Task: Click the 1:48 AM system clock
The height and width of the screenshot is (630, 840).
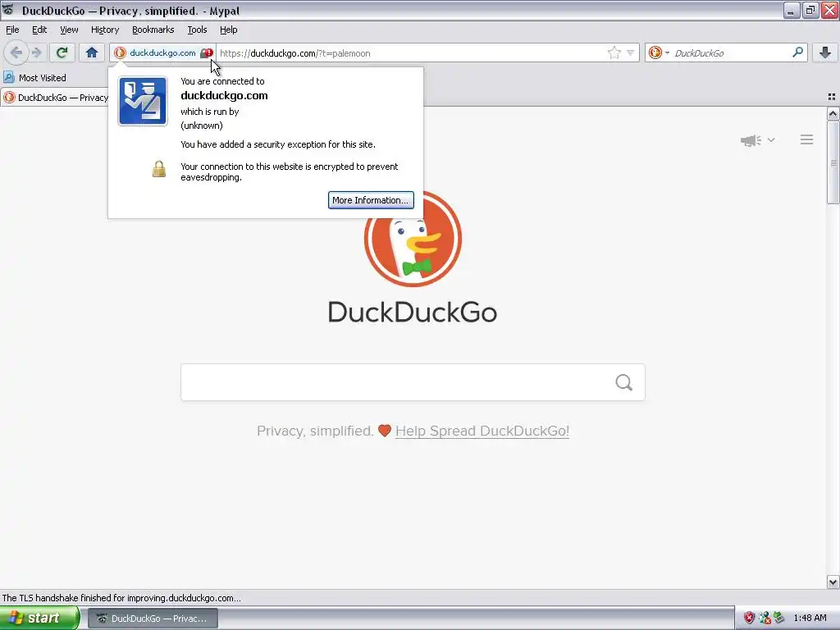Action: click(x=810, y=618)
